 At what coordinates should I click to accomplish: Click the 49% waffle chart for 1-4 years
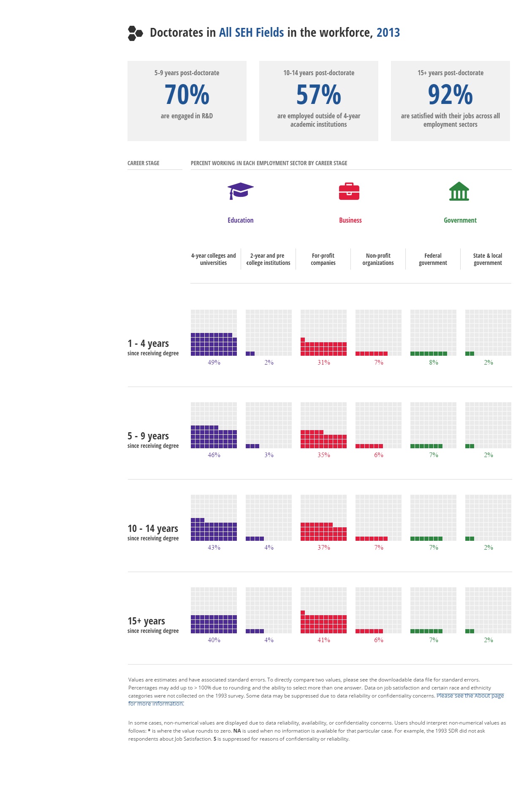pyautogui.click(x=214, y=333)
